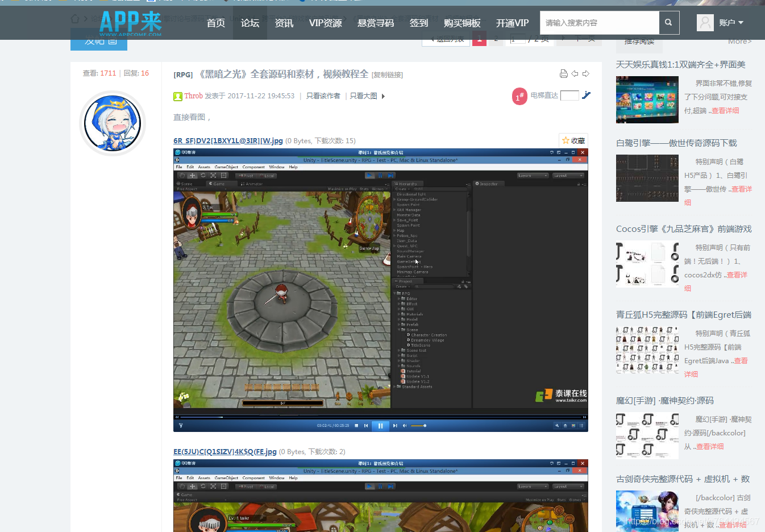Focus the 电梯直达 floor number box

(x=569, y=95)
